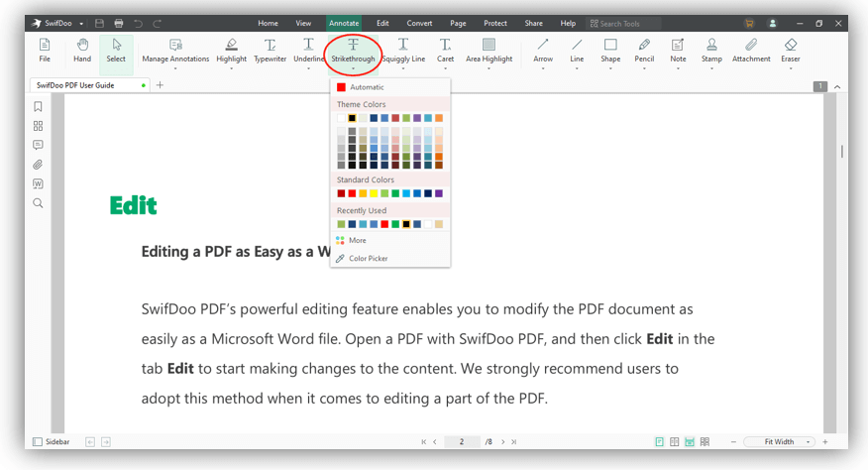The width and height of the screenshot is (868, 470).
Task: Expand the Strikethrough color dropdown arrow
Action: (353, 68)
